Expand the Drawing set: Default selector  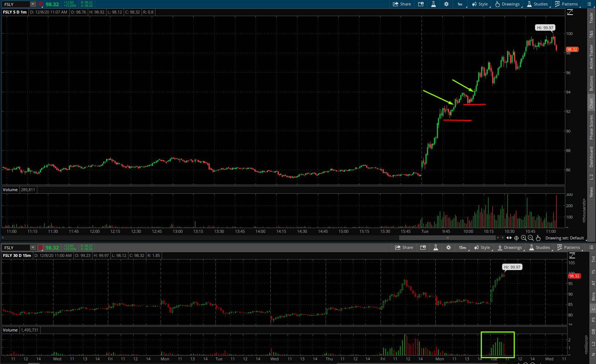[x=565, y=238]
